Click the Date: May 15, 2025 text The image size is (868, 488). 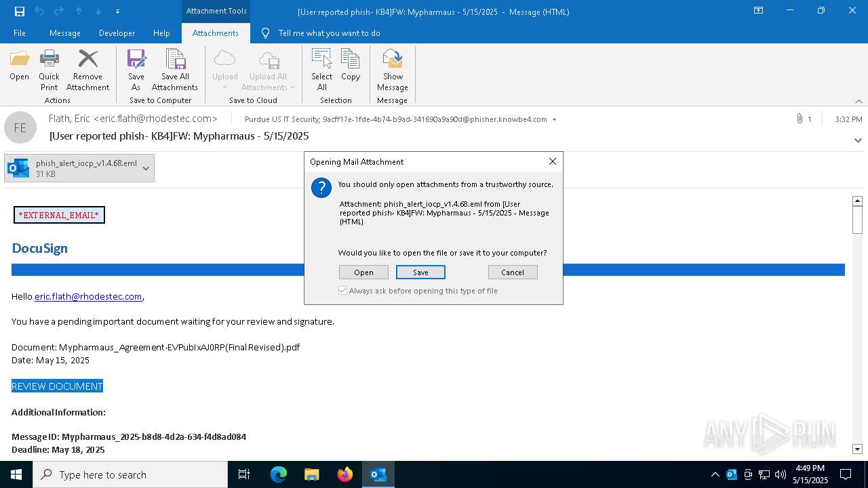[50, 360]
